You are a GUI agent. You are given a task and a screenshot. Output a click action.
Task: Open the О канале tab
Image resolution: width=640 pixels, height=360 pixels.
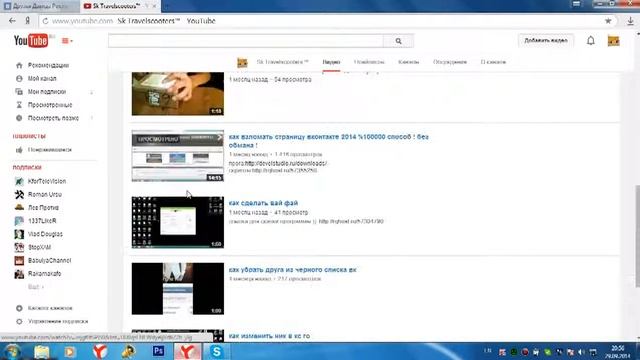(x=493, y=62)
